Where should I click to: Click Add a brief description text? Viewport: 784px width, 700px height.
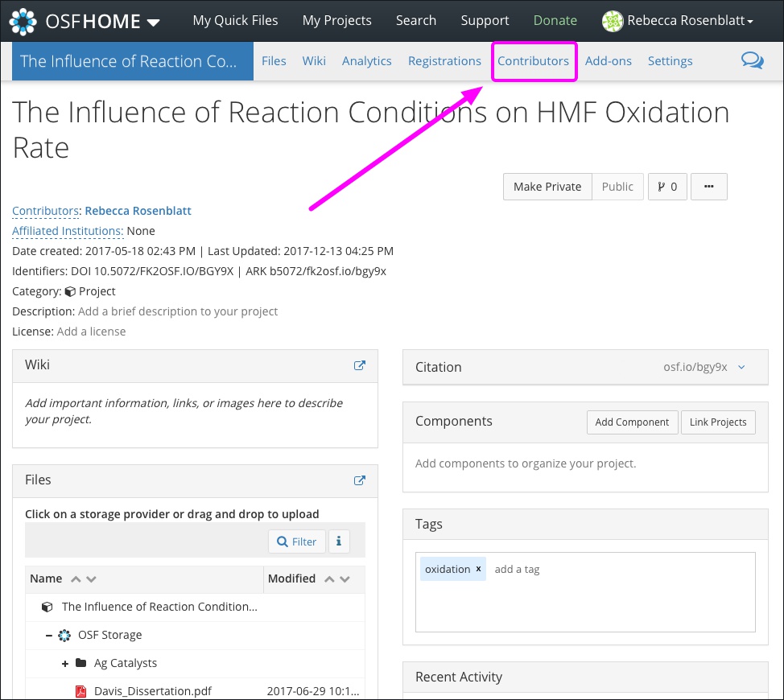coord(178,311)
